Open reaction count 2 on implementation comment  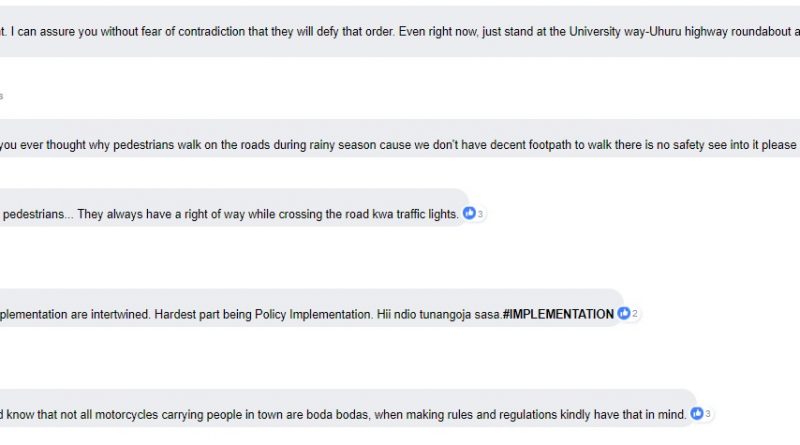[x=635, y=314]
